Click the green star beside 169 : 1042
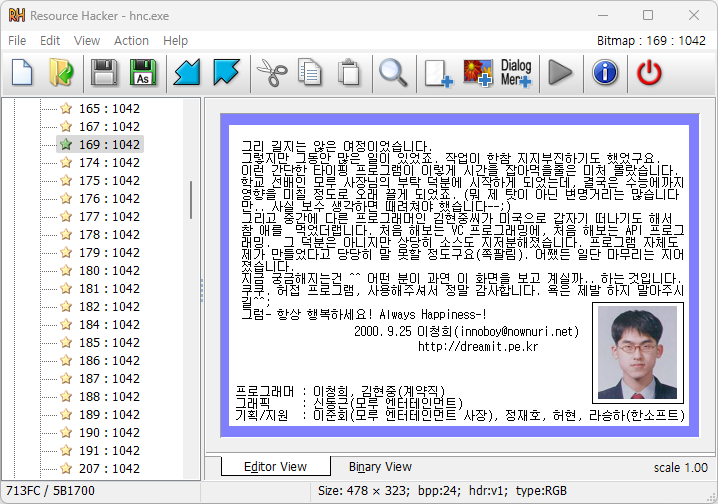 click(66, 145)
